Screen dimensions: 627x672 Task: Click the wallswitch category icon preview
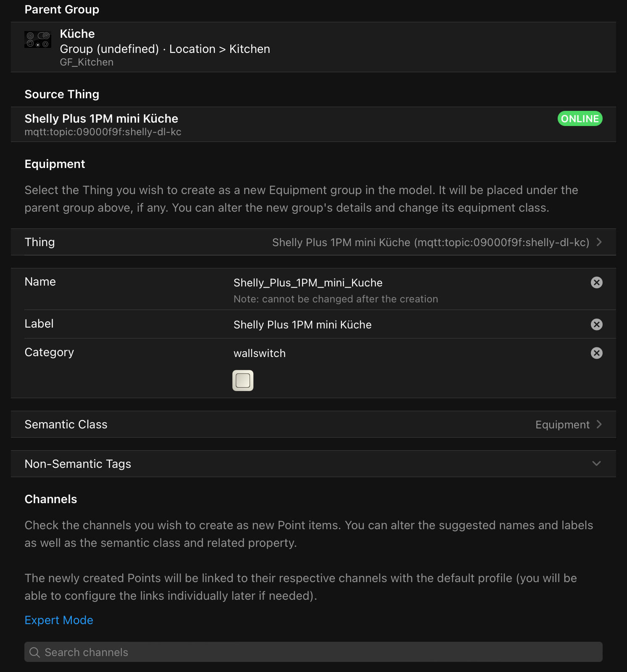pyautogui.click(x=243, y=381)
